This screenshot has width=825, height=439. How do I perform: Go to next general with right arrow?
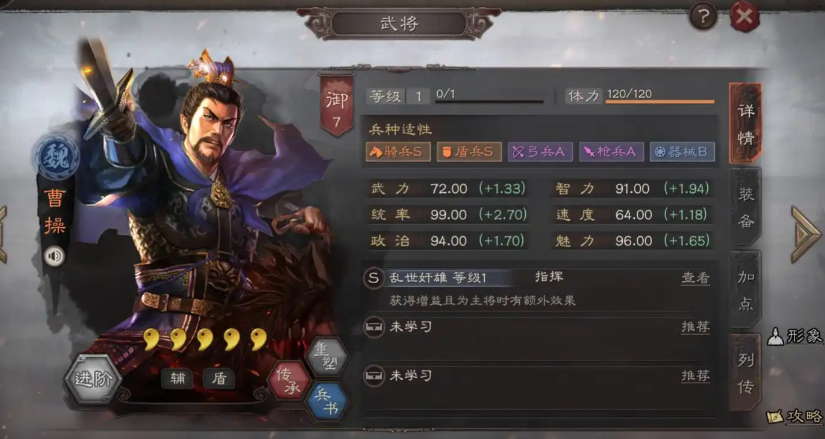806,234
